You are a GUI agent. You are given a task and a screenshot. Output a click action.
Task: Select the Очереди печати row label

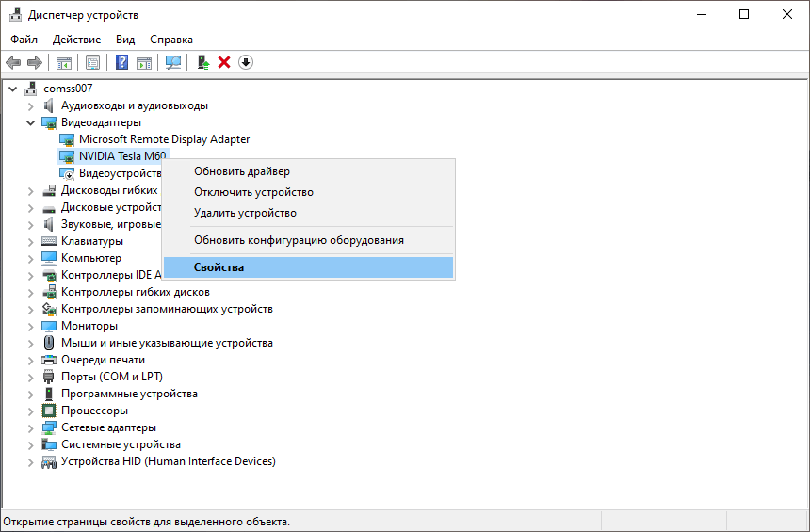coord(103,360)
